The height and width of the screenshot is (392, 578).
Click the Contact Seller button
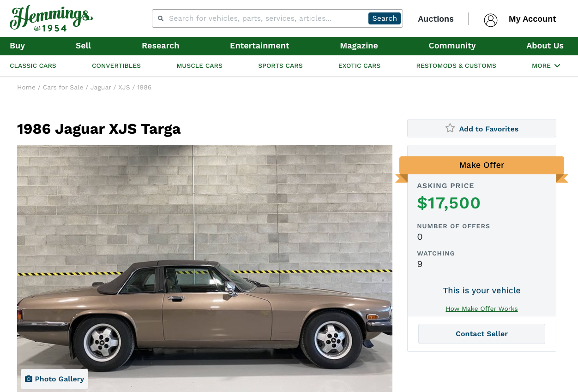pyautogui.click(x=482, y=334)
